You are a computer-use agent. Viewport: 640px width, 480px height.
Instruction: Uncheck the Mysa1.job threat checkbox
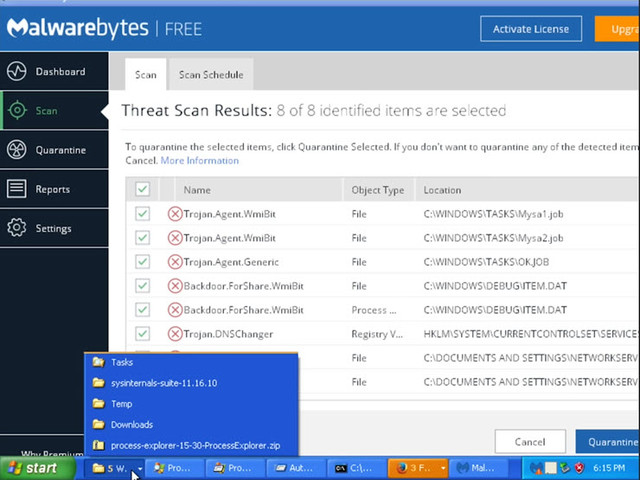coord(142,214)
